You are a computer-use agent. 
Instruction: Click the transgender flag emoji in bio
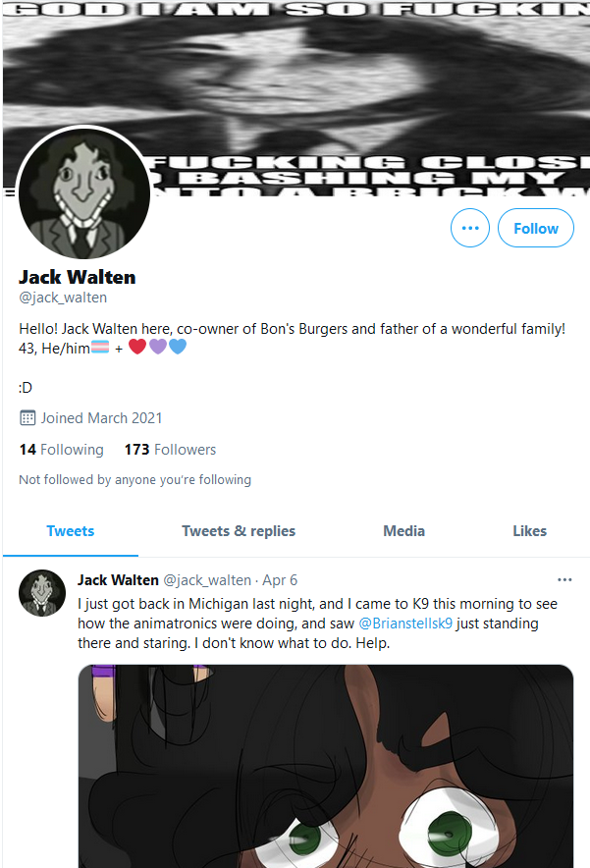click(100, 348)
